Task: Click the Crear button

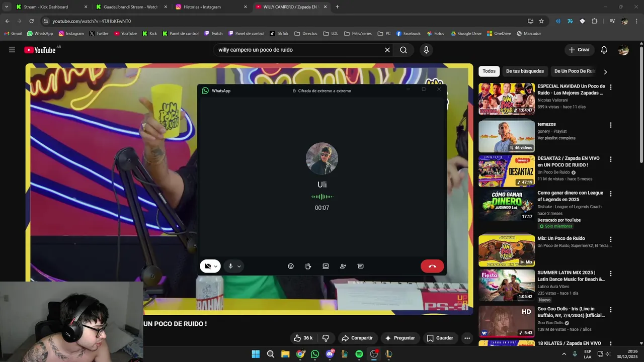Action: [x=579, y=50]
